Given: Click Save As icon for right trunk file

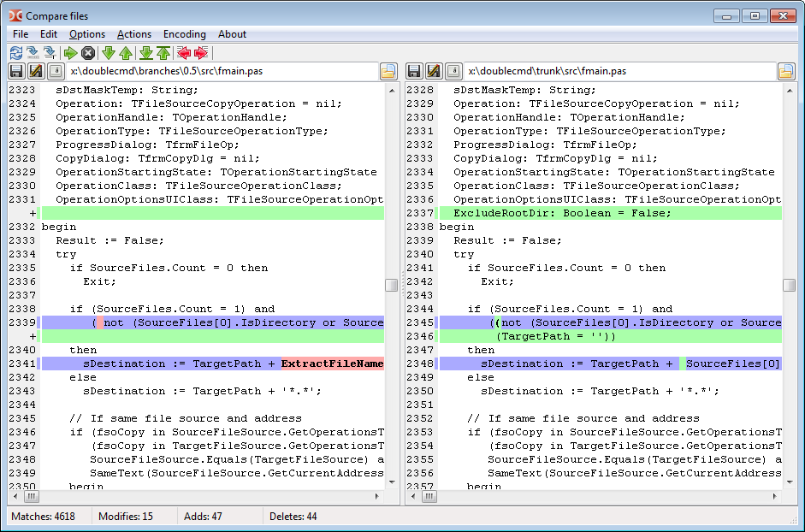Looking at the screenshot, I should (434, 72).
